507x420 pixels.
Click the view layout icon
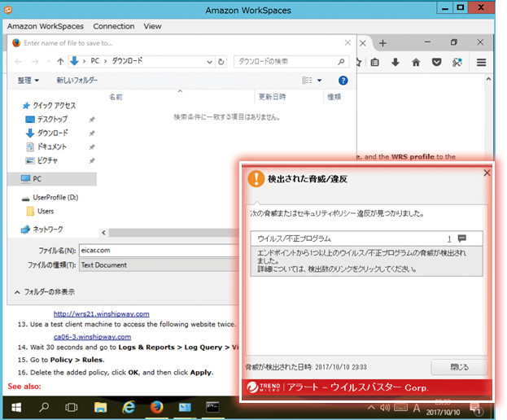pyautogui.click(x=307, y=81)
